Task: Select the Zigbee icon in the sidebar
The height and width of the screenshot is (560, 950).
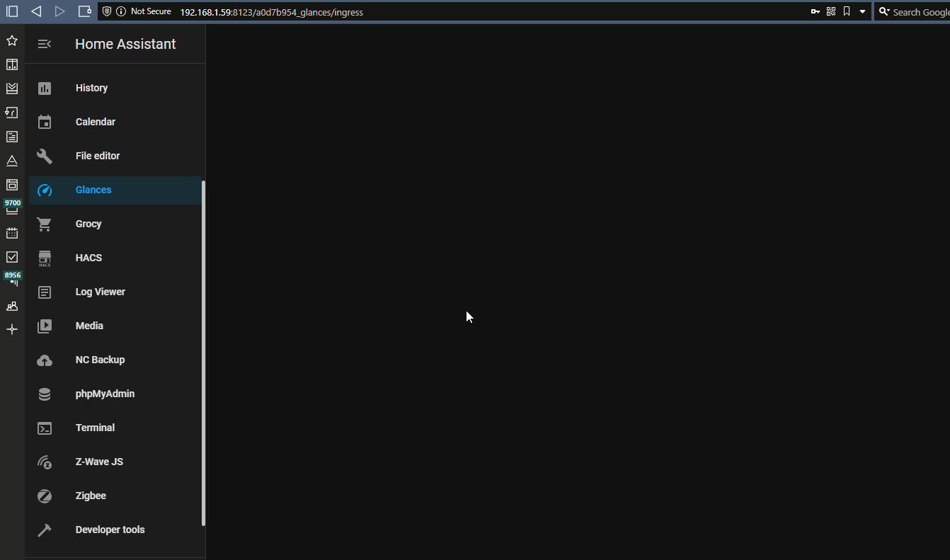Action: pos(44,496)
